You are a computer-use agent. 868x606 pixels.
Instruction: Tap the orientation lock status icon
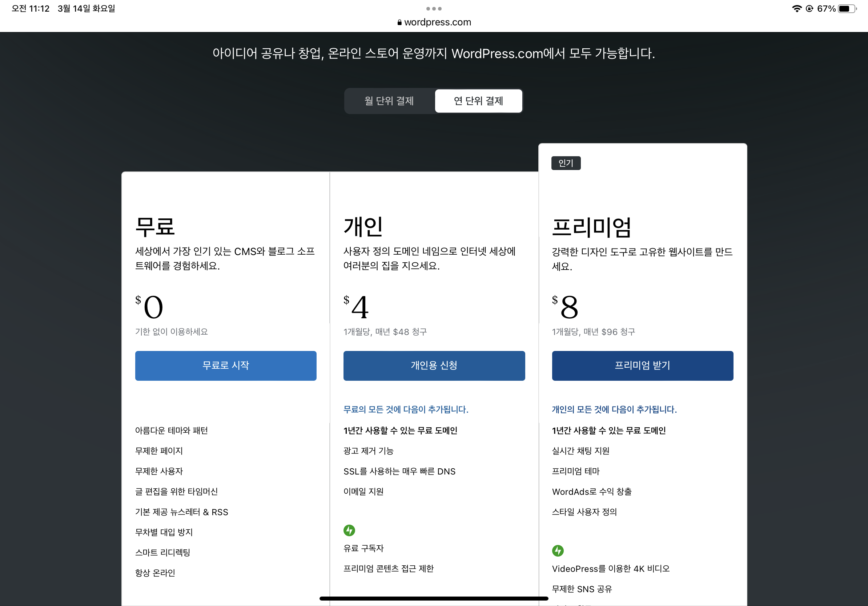809,8
